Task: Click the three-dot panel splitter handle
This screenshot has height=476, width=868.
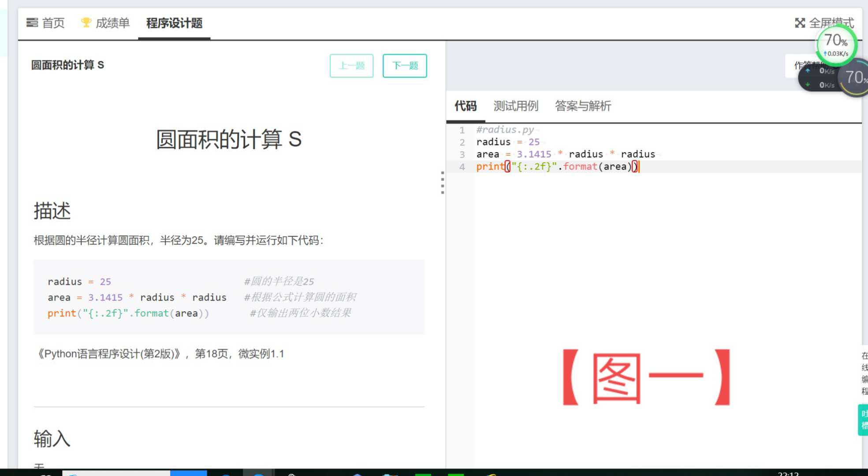Action: tap(442, 182)
